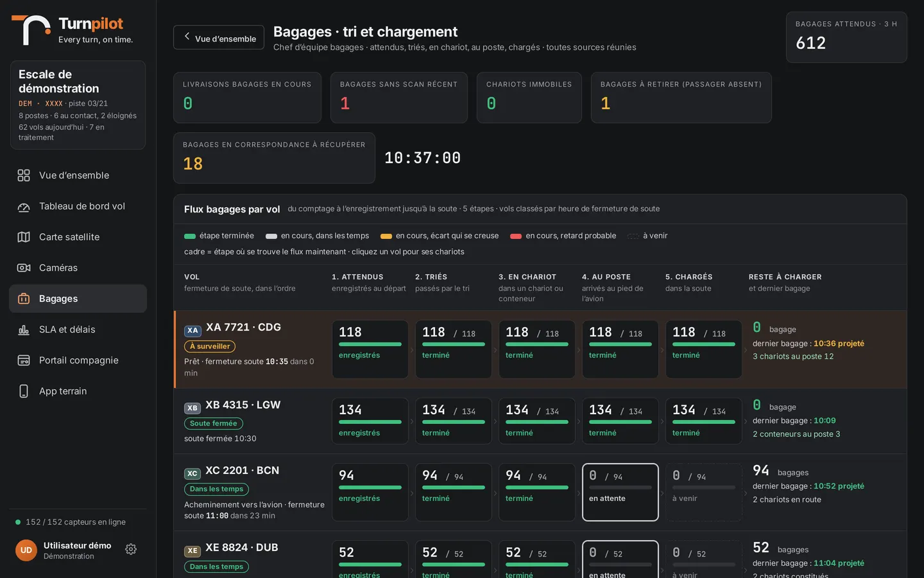The height and width of the screenshot is (578, 924).
Task: Open Tableau de bord vol menu item
Action: coord(78,206)
